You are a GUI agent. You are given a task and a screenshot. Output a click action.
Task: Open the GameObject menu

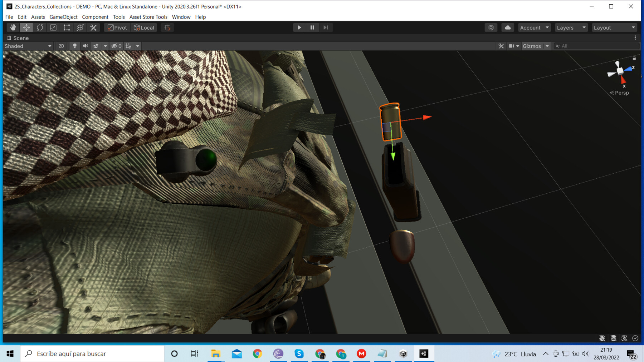click(x=63, y=17)
